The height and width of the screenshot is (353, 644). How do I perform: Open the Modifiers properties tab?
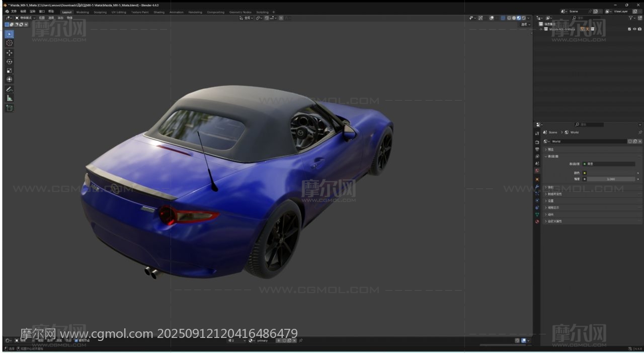coord(537,187)
